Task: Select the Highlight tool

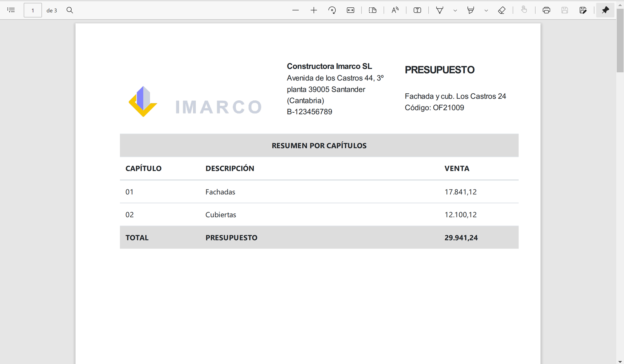Action: [471, 10]
